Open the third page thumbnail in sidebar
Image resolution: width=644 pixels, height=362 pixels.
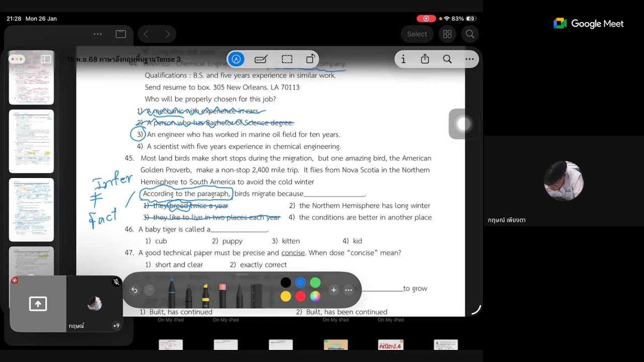(x=31, y=210)
